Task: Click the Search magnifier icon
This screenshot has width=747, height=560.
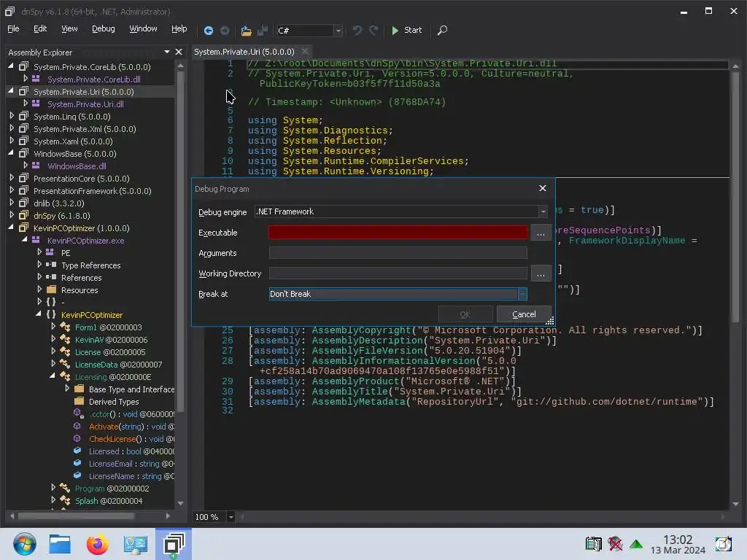Action: pyautogui.click(x=442, y=31)
